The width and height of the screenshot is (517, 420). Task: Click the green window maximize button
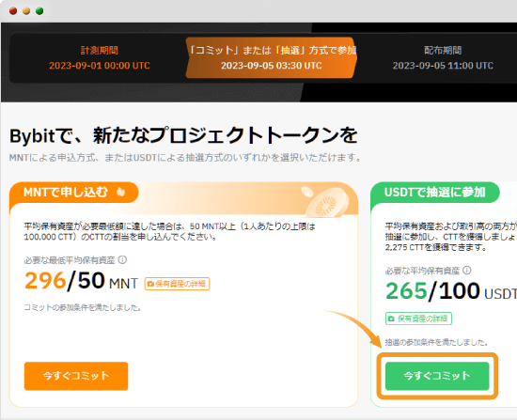click(39, 11)
